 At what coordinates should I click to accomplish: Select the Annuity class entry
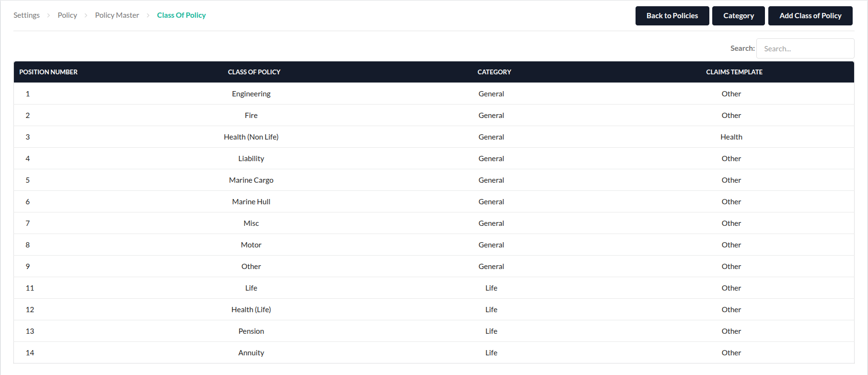pyautogui.click(x=251, y=353)
